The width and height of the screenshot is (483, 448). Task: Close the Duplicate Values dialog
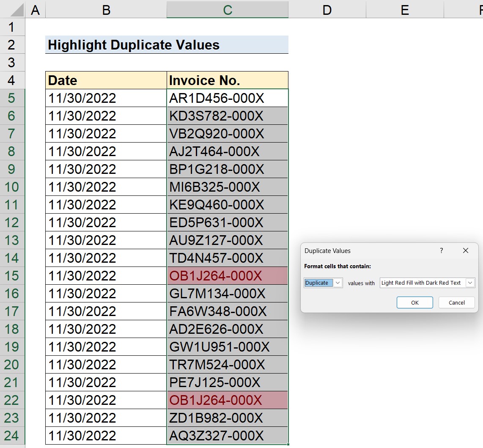tap(465, 250)
